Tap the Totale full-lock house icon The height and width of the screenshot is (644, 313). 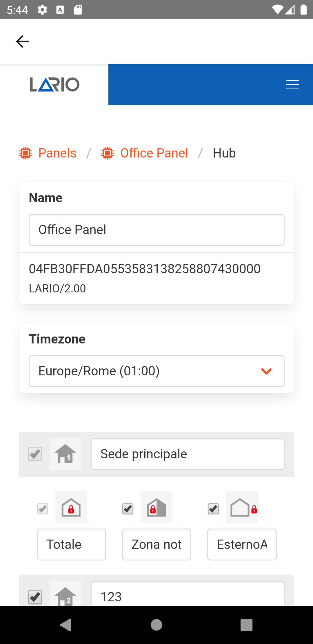[71, 507]
